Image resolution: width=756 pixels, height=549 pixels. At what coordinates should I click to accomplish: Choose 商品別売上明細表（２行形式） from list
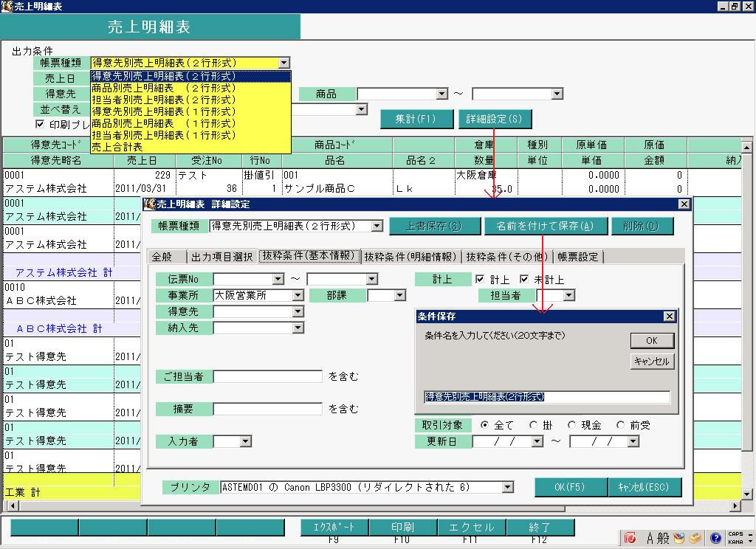coord(191,89)
